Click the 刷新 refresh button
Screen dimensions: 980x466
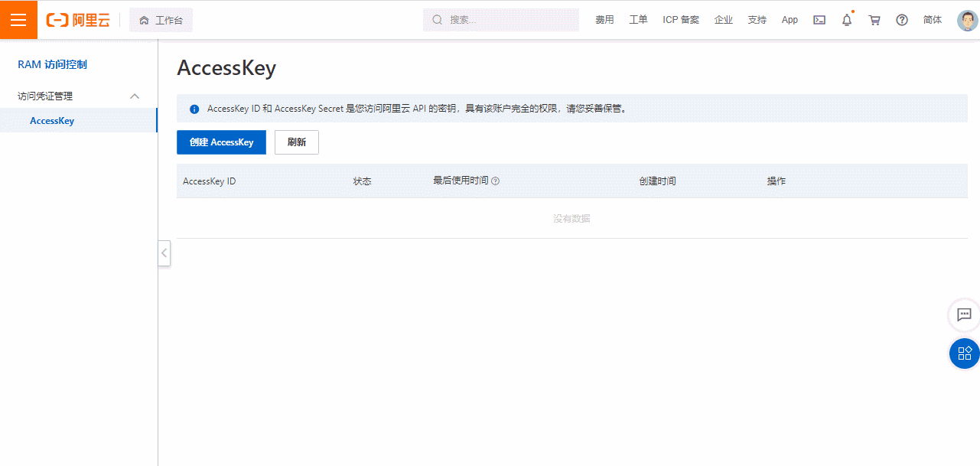point(296,142)
